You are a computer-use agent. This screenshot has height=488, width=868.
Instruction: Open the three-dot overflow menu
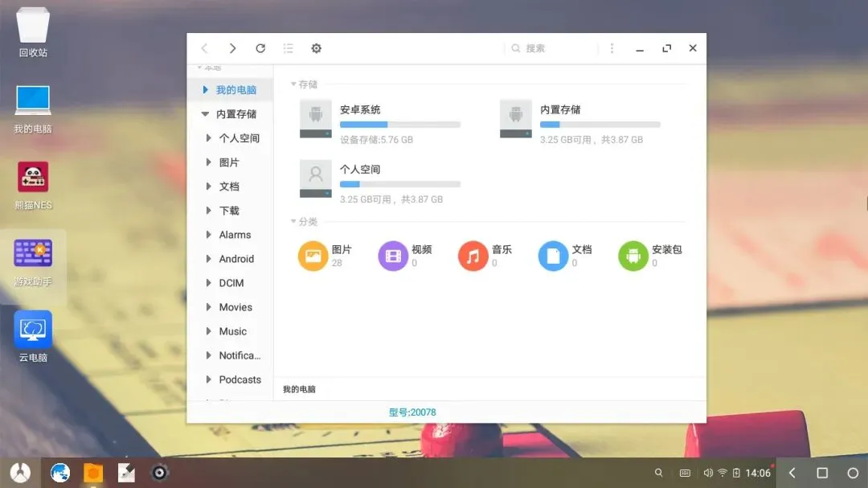[x=612, y=48]
